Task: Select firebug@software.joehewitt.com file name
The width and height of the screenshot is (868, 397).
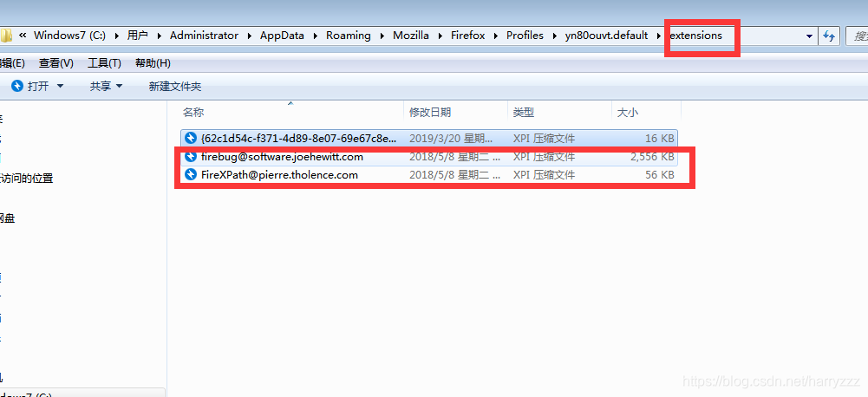Action: click(282, 157)
